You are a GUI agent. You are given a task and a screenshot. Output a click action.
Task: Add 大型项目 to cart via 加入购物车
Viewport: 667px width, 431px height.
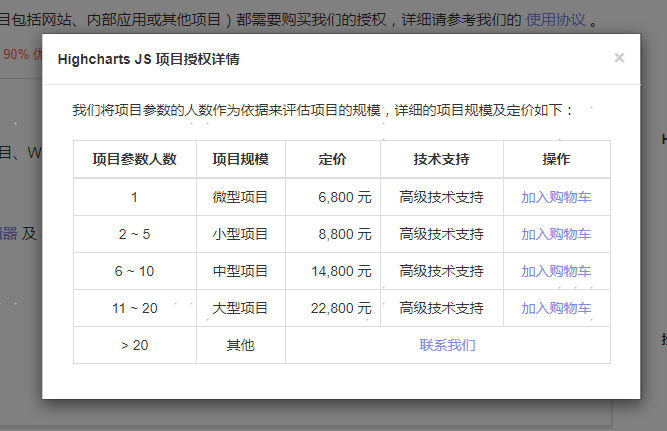coord(556,308)
